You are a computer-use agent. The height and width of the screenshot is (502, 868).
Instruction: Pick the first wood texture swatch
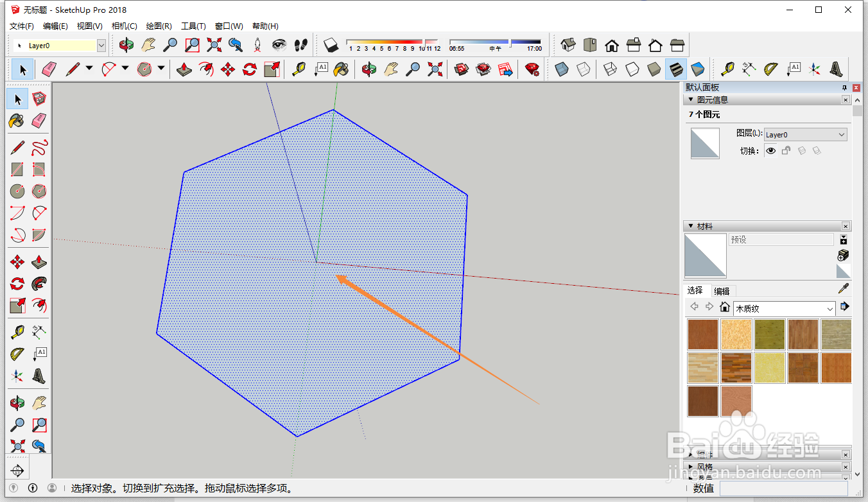pyautogui.click(x=702, y=334)
